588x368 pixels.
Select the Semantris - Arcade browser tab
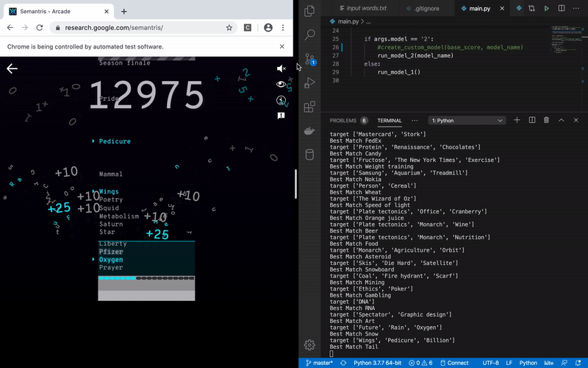pyautogui.click(x=59, y=11)
